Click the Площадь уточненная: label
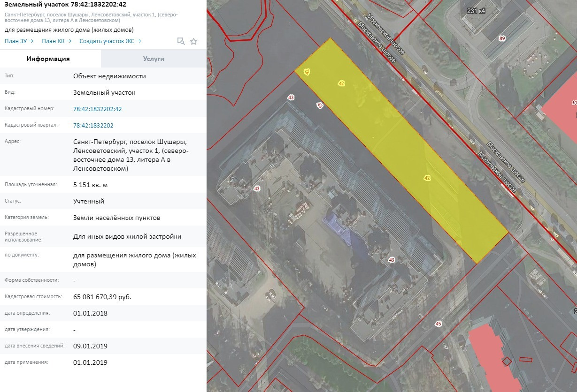This screenshot has width=577, height=392. [31, 184]
